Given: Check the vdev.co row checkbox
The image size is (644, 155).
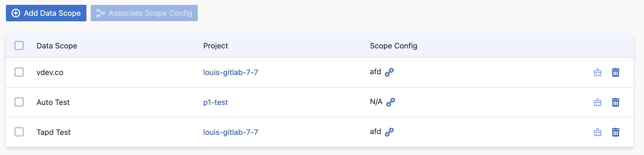Looking at the screenshot, I should [19, 72].
